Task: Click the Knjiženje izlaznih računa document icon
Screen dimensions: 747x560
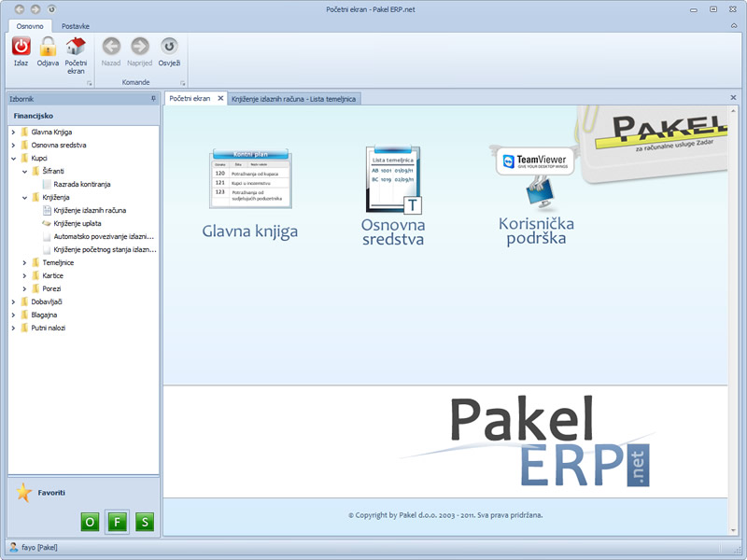Action: pyautogui.click(x=47, y=210)
